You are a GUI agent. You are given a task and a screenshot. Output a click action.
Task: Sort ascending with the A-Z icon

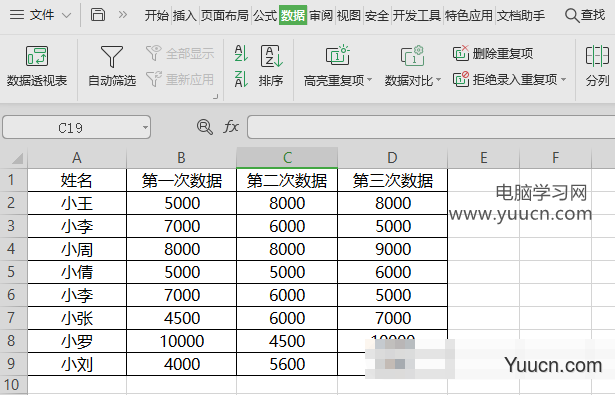241,53
